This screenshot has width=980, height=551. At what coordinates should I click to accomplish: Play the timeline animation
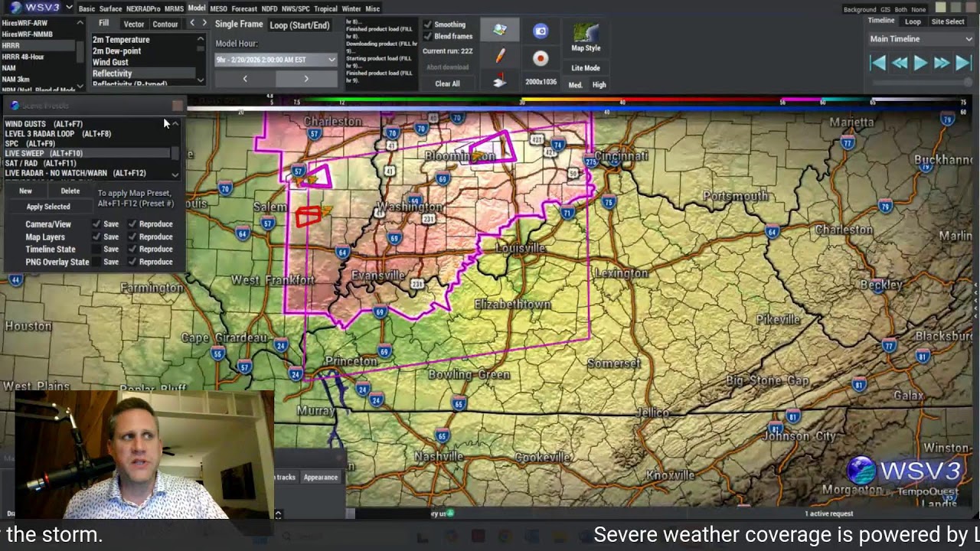921,64
